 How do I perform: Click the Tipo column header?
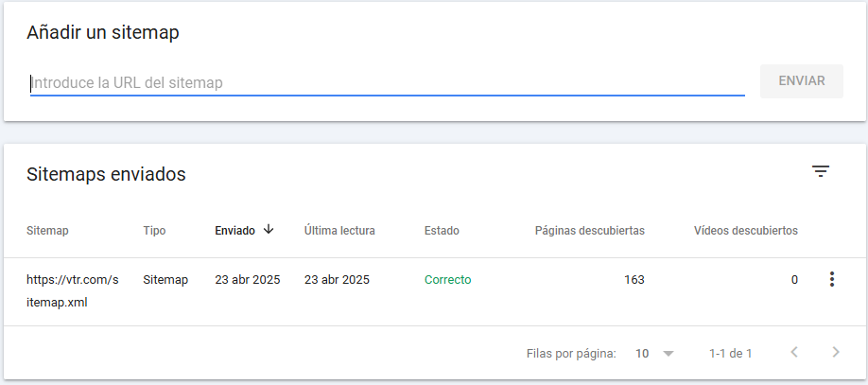[154, 230]
